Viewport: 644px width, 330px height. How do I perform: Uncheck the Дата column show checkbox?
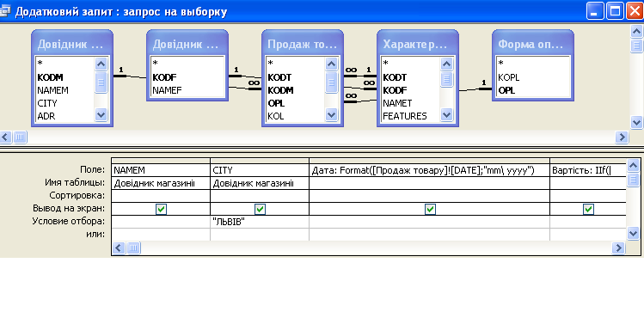[x=430, y=210]
